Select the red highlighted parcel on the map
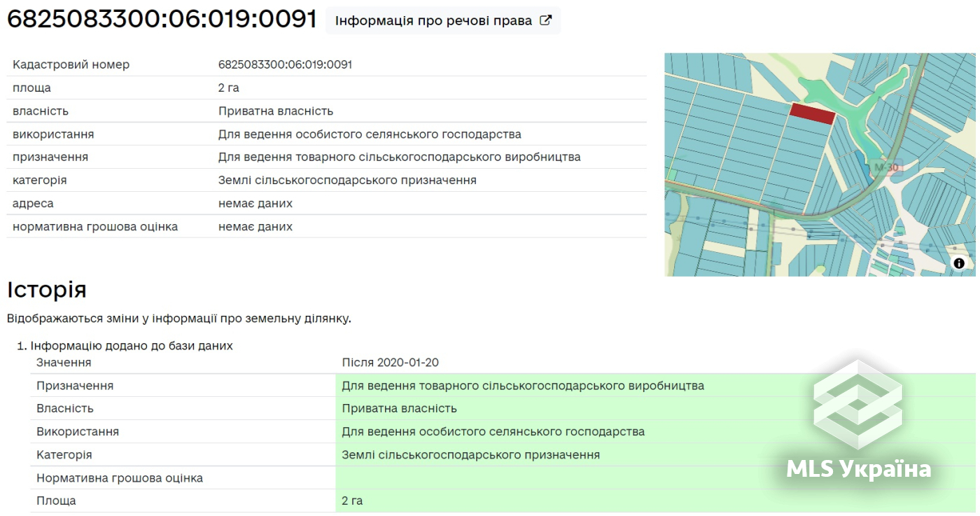 coord(813,113)
